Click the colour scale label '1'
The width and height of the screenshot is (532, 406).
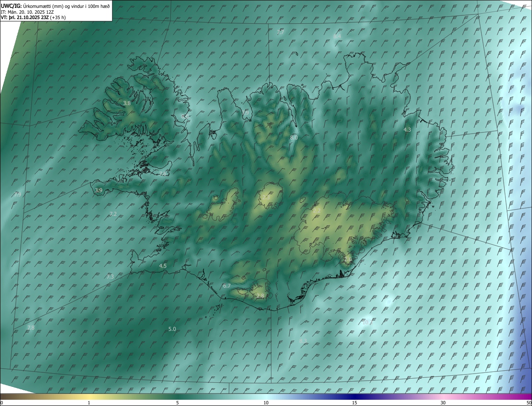89,403
